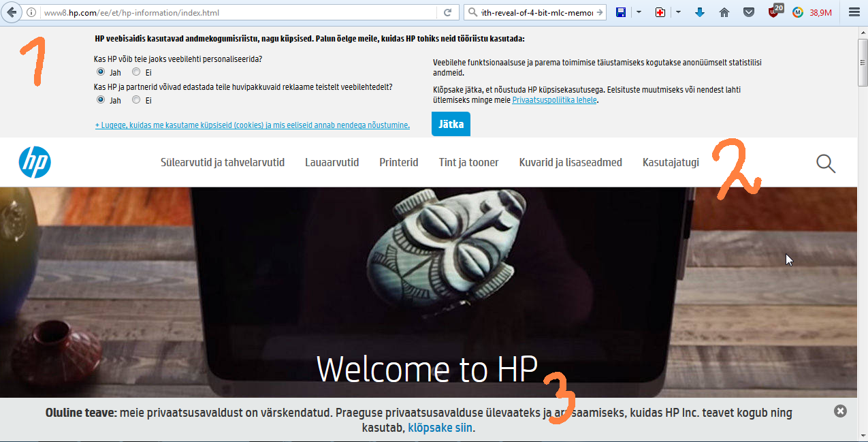
Task: Click the blue floppy disk save icon
Action: pyautogui.click(x=621, y=12)
